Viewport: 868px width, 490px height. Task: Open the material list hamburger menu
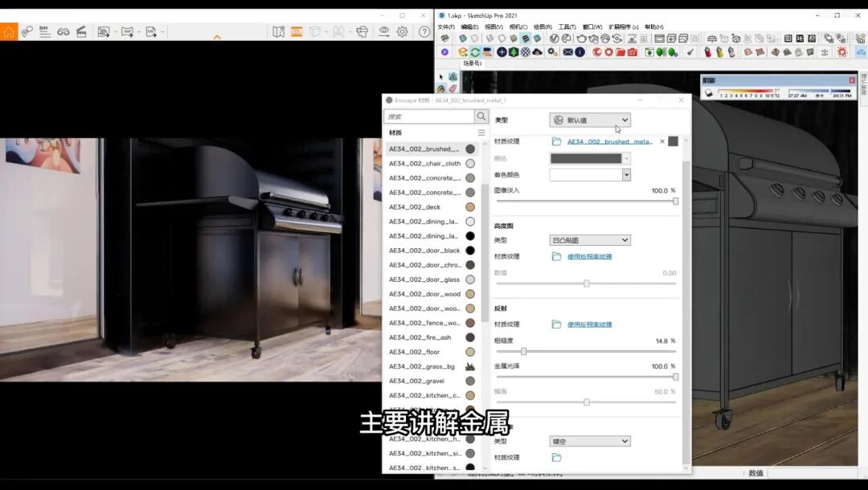[x=481, y=133]
